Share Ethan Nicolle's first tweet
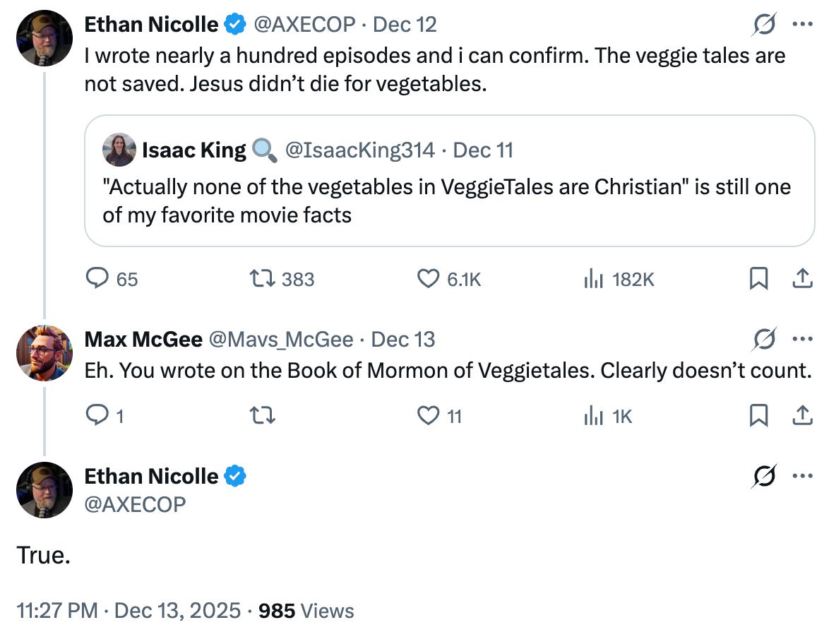829x644 pixels. click(x=801, y=280)
